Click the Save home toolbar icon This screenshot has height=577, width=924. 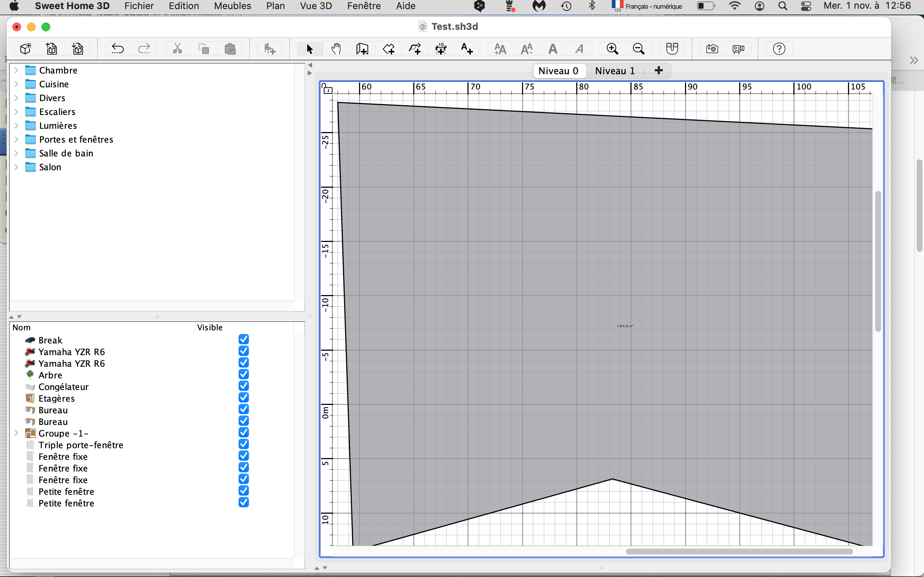click(x=78, y=49)
